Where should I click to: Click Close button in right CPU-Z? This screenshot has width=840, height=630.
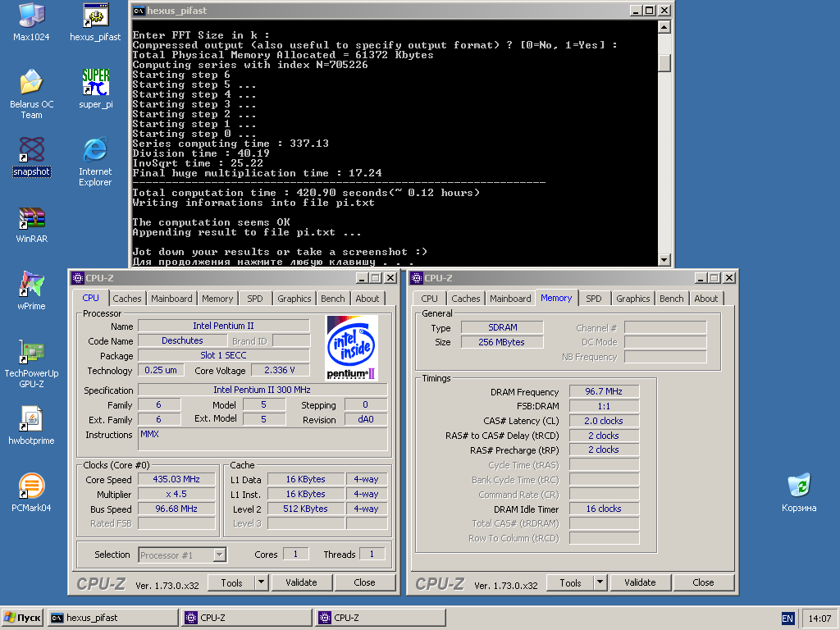[x=703, y=582]
